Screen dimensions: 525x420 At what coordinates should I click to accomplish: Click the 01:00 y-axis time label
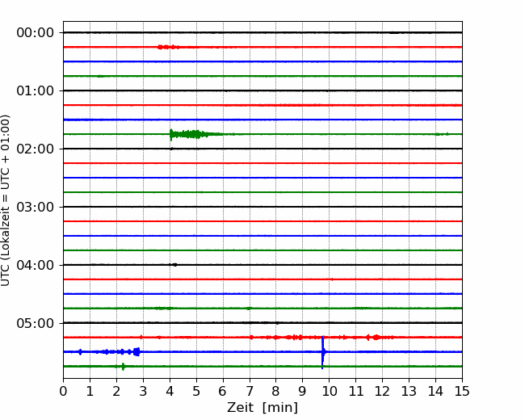36,90
